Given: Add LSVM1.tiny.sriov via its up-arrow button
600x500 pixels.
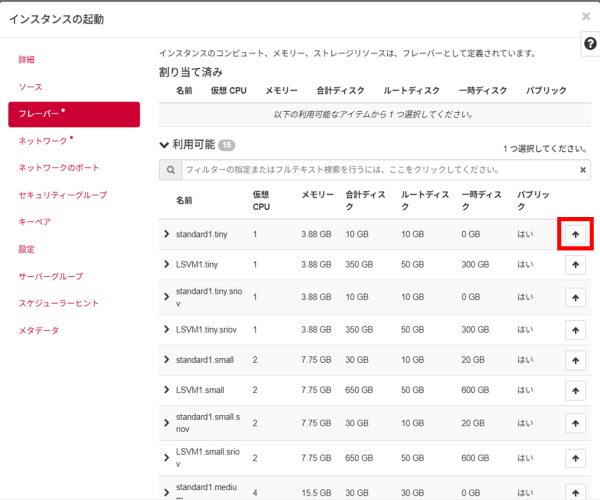Looking at the screenshot, I should click(575, 328).
